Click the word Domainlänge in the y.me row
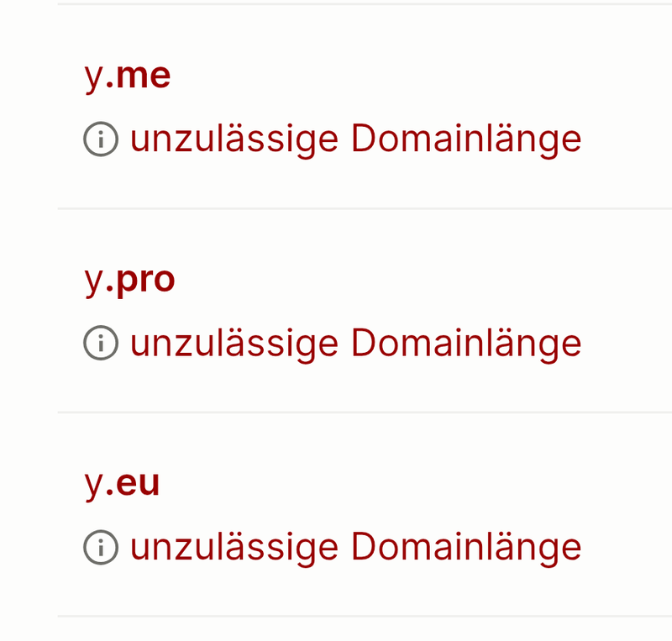Screen dimensions: 672x641 pyautogui.click(x=466, y=139)
